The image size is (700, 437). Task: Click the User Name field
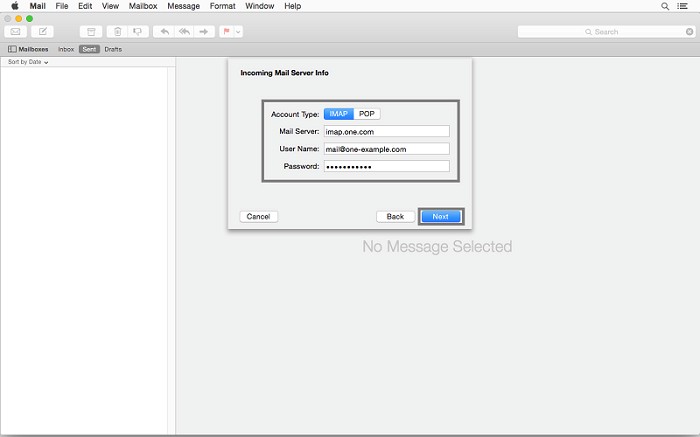(x=387, y=149)
